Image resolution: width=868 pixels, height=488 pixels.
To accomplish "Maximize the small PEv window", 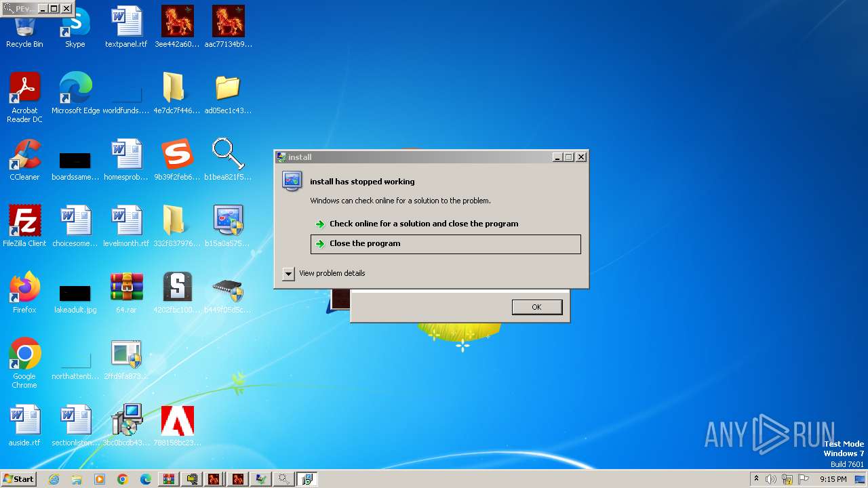I will (x=54, y=9).
